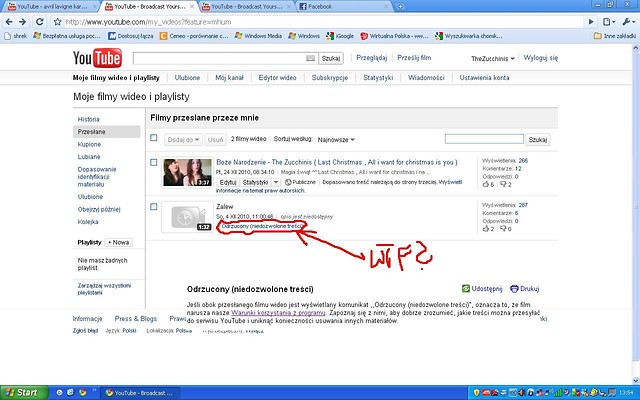The image size is (640, 400).
Task: Expand TheZucchinis account menu
Action: click(493, 58)
